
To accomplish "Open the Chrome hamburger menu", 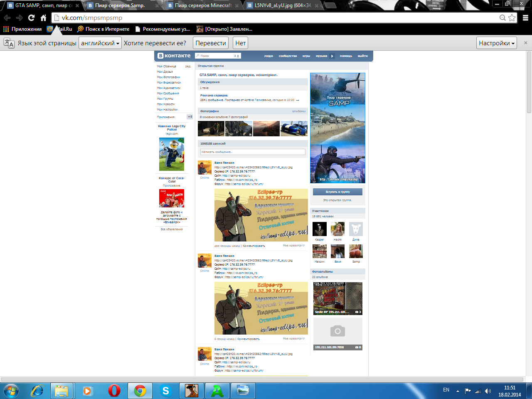I will coord(525,18).
